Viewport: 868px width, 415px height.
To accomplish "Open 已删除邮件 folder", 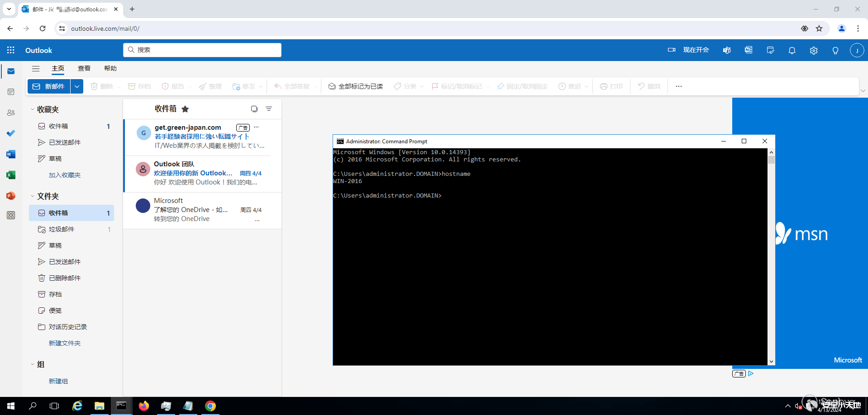I will click(x=72, y=278).
